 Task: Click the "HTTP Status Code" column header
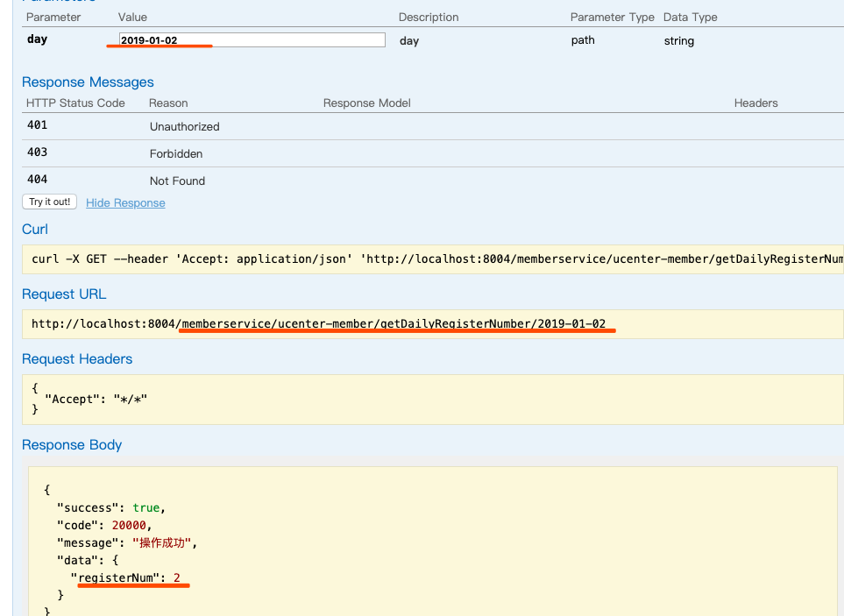click(75, 103)
